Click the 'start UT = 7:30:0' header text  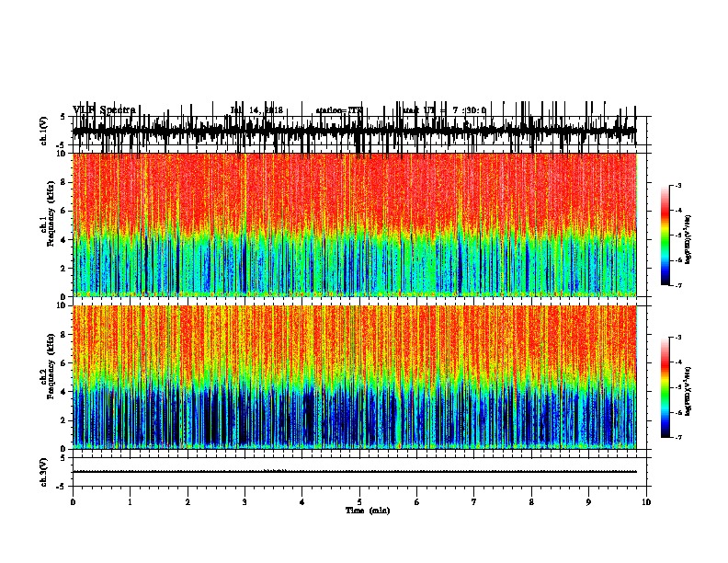[x=444, y=110]
